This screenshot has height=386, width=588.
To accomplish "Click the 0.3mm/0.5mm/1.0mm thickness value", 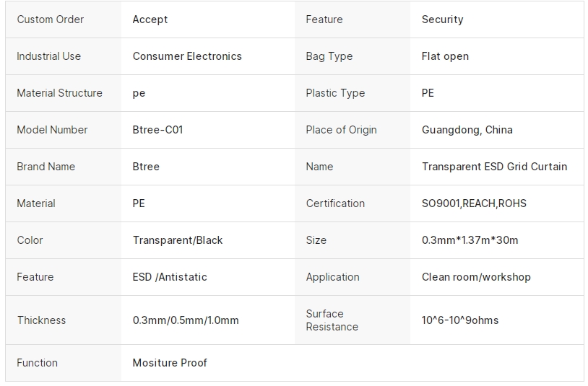I will (x=186, y=320).
